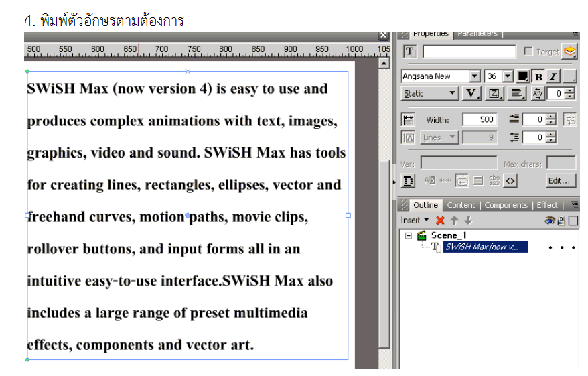Open the Z text flow options button
Image resolution: width=588 pixels, height=376 pixels.
point(494,93)
